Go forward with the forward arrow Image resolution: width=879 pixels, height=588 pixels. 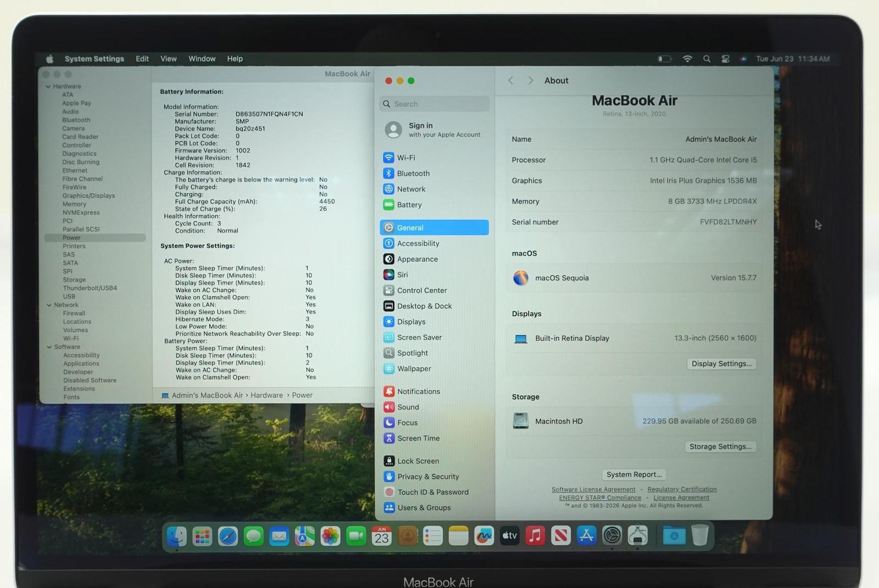[x=530, y=81]
